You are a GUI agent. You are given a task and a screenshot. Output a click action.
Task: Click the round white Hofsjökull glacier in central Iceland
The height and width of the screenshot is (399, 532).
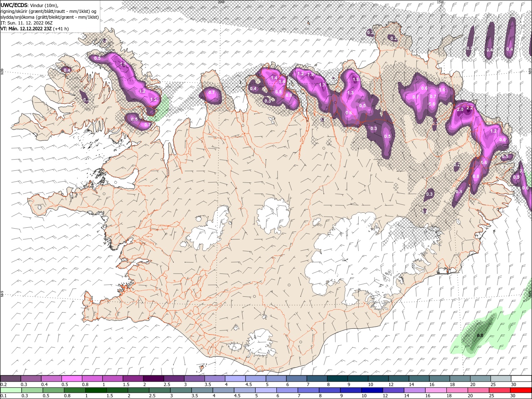coord(273,215)
